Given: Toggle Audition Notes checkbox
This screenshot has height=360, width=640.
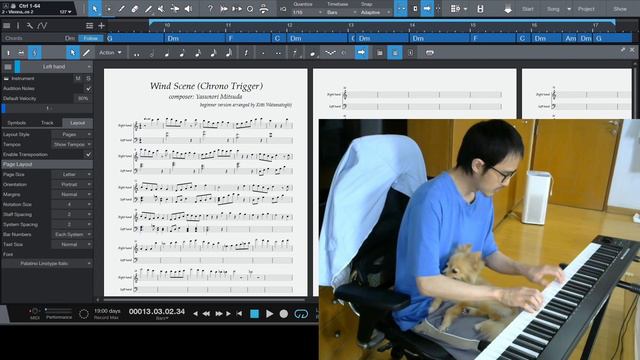Looking at the screenshot, I should [x=89, y=88].
